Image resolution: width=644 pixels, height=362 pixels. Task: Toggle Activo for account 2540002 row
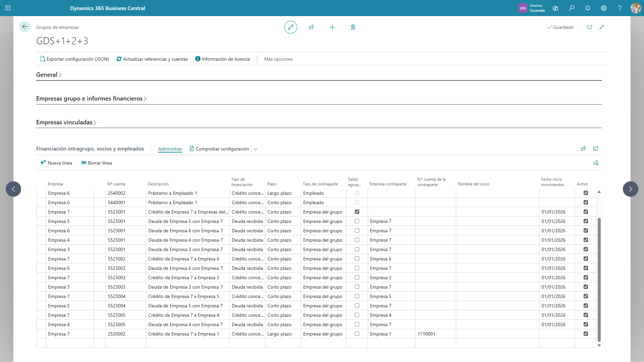pyautogui.click(x=586, y=193)
